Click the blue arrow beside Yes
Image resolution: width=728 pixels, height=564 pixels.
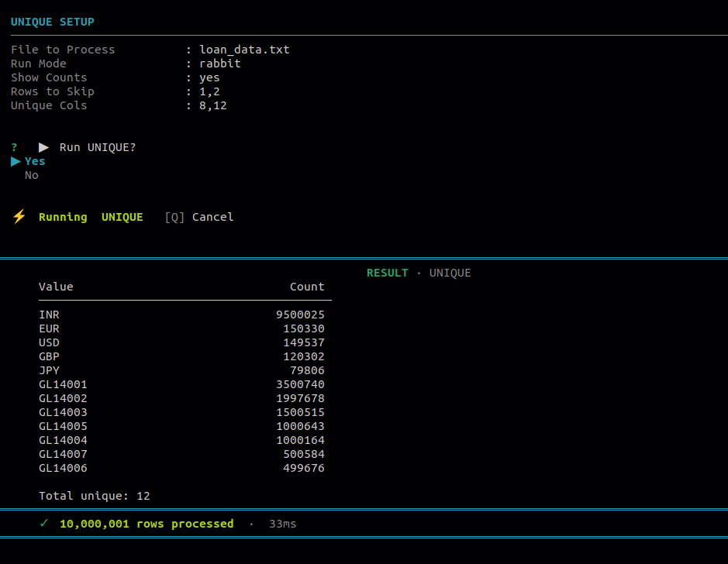pyautogui.click(x=16, y=161)
